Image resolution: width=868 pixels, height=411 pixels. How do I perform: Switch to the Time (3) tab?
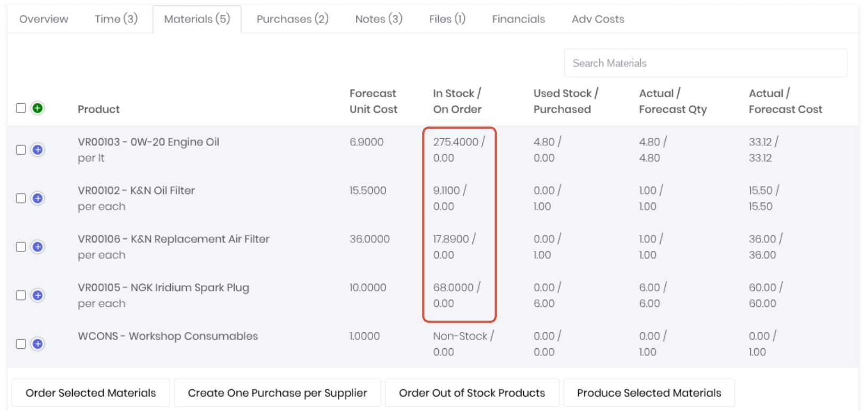116,19
